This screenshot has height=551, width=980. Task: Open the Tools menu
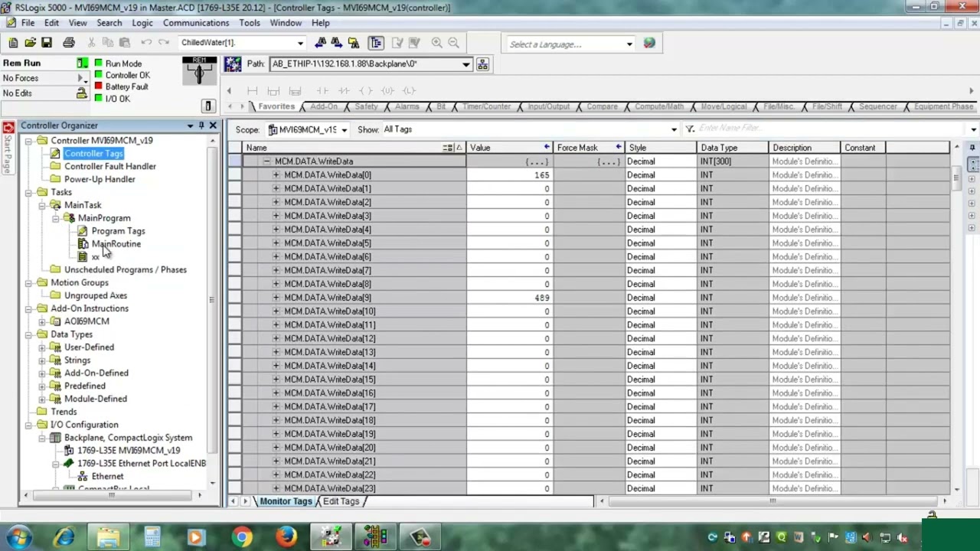pyautogui.click(x=250, y=23)
